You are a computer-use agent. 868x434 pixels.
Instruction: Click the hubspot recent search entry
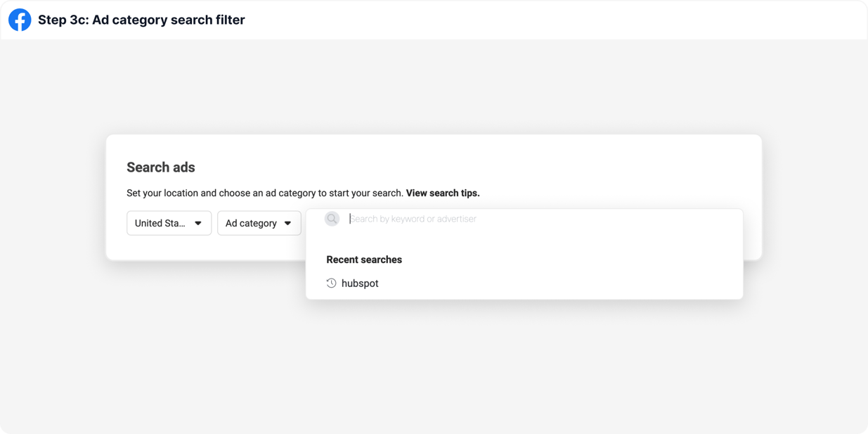point(359,283)
